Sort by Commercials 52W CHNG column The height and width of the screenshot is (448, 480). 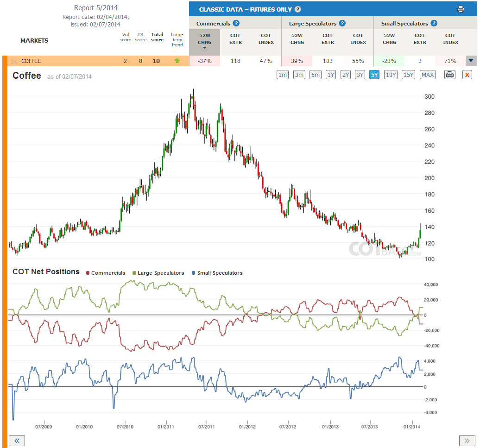(204, 42)
